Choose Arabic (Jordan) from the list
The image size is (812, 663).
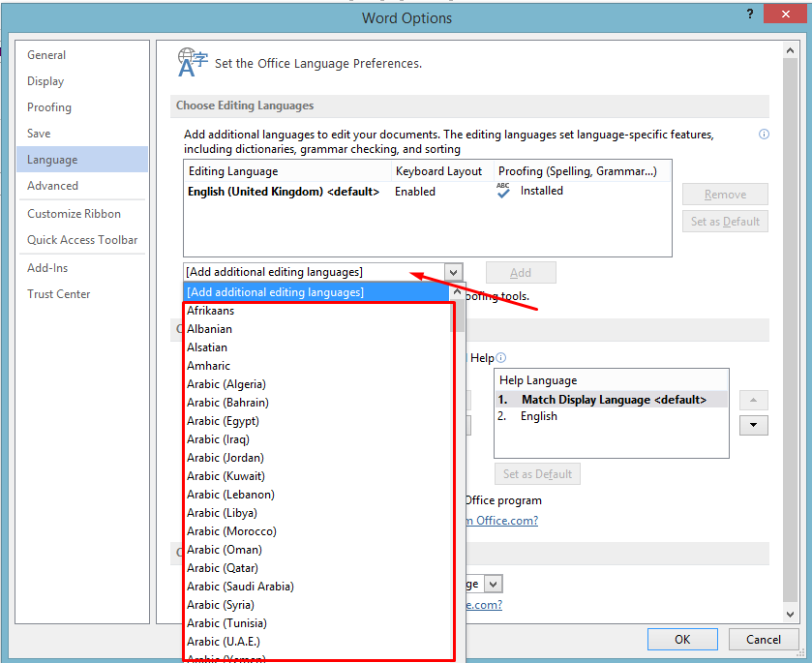pos(316,458)
